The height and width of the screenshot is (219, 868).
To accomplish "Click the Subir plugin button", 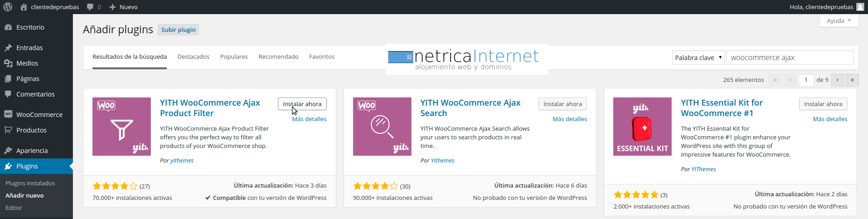I will [178, 30].
